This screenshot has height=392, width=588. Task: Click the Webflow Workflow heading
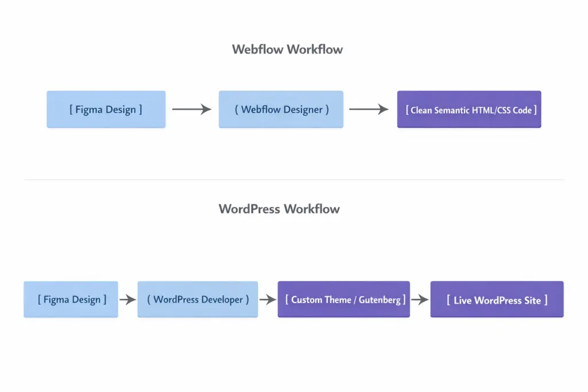click(x=287, y=49)
